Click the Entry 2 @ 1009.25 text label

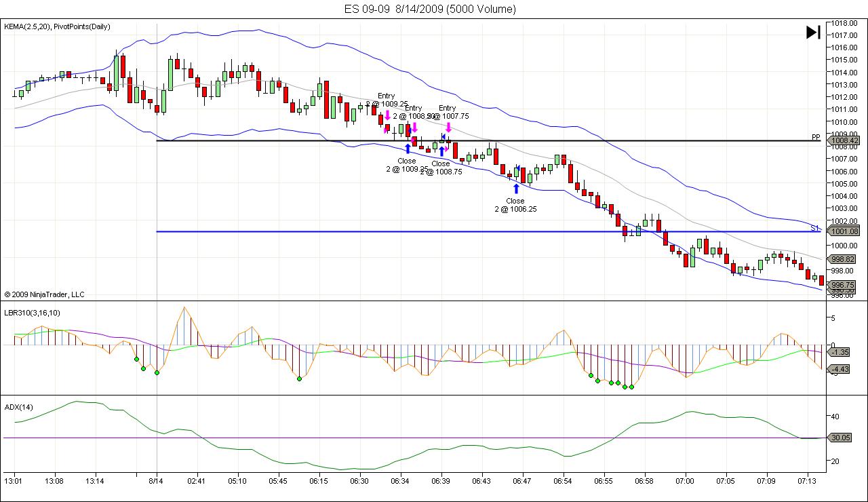pyautogui.click(x=387, y=100)
